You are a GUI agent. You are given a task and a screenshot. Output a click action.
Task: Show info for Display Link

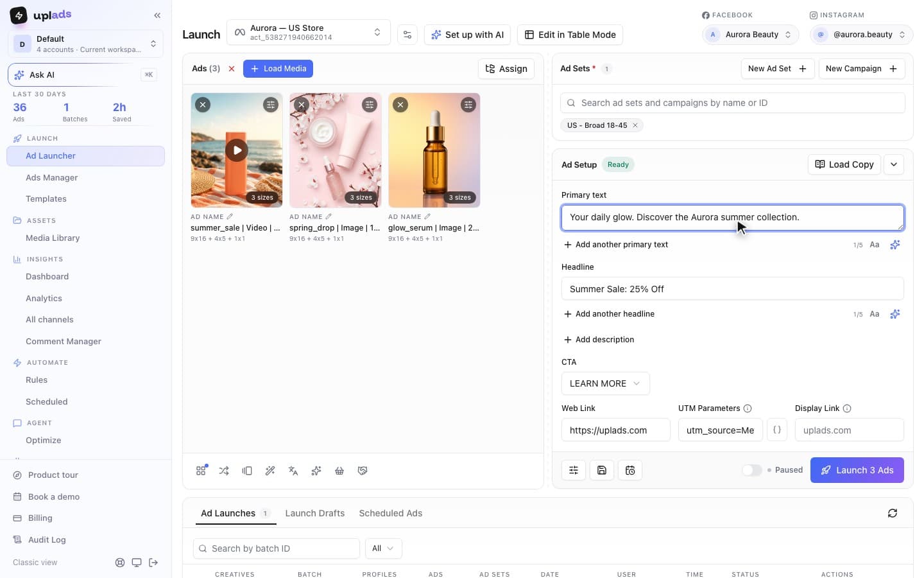point(847,408)
